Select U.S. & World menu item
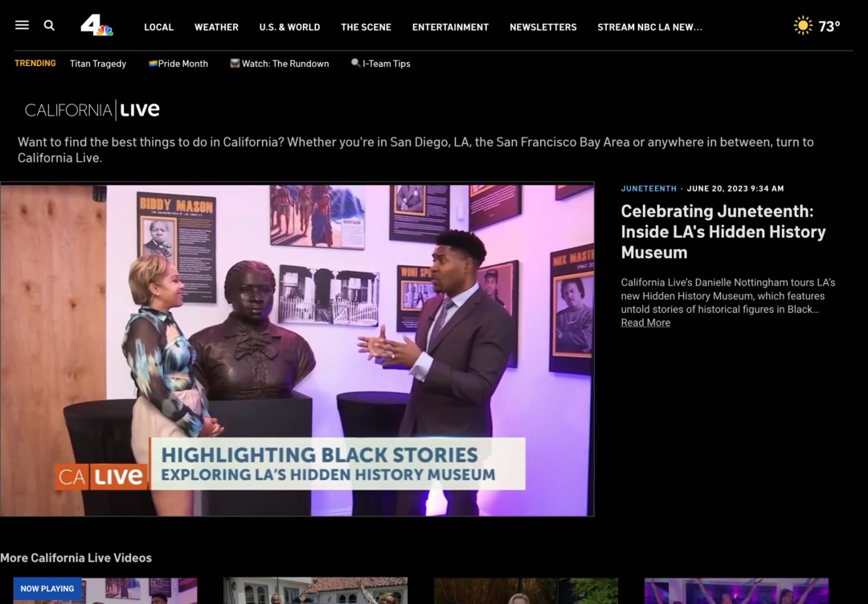The width and height of the screenshot is (868, 604). click(x=289, y=27)
